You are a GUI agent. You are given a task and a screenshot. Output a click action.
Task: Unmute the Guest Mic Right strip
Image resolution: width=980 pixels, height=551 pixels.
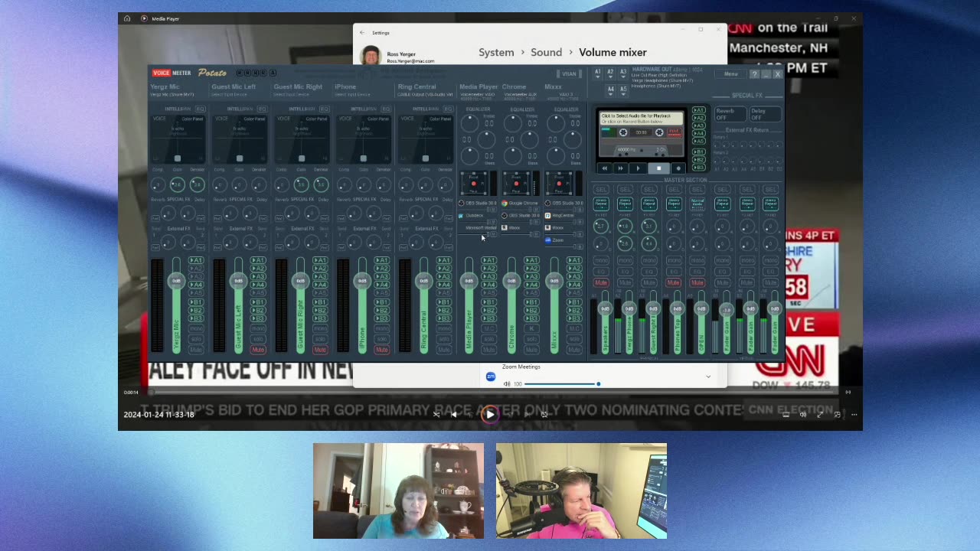click(320, 350)
